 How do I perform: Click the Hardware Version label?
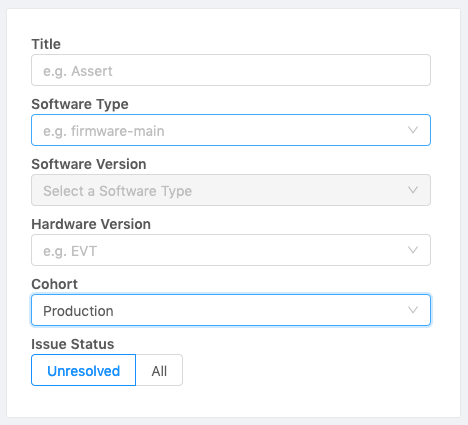pyautogui.click(x=91, y=224)
